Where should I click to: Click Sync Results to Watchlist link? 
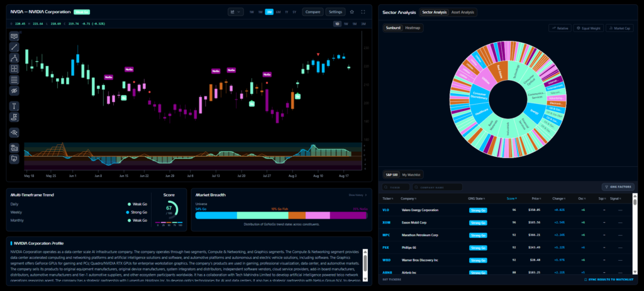point(609,280)
